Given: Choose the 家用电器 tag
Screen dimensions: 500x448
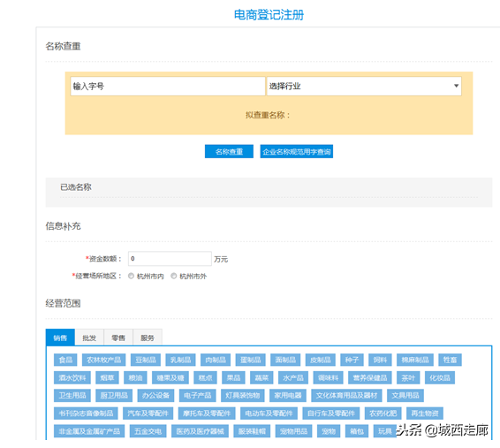Looking at the screenshot, I should (x=288, y=395).
